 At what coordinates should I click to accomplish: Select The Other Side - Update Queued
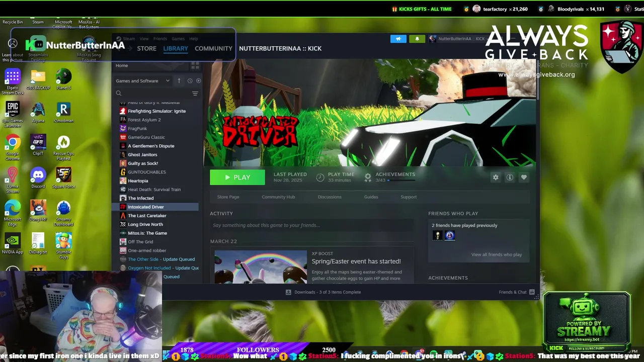coord(161,259)
